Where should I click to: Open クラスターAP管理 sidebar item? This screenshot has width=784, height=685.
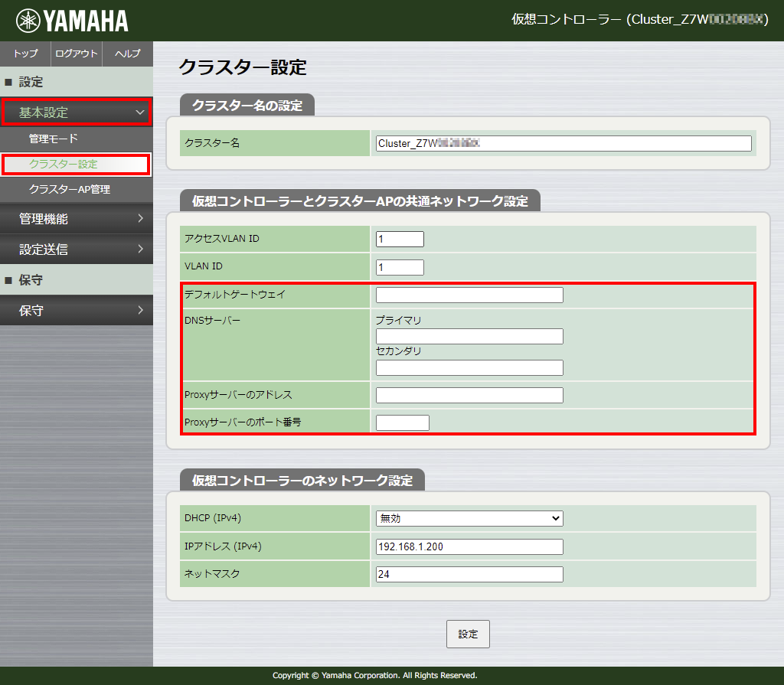[x=70, y=189]
